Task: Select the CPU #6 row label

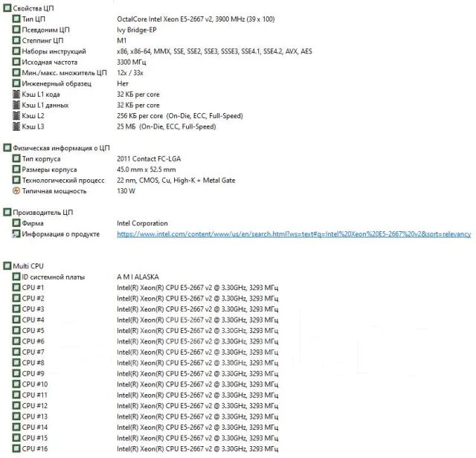Action: [x=33, y=341]
